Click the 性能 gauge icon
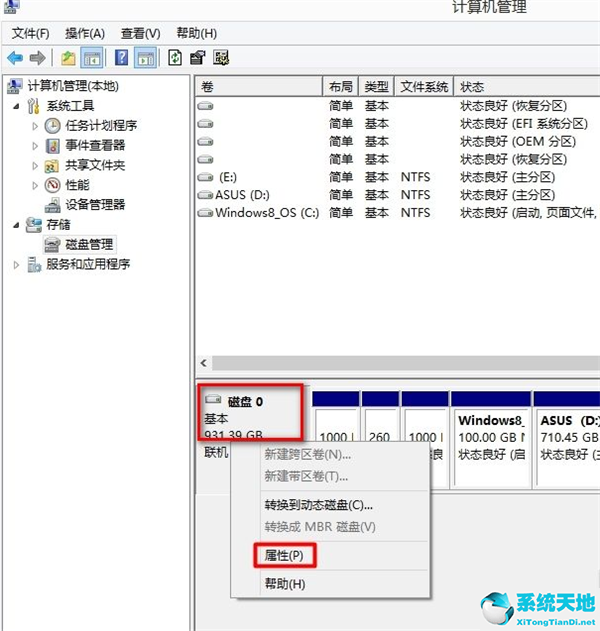 coord(52,185)
